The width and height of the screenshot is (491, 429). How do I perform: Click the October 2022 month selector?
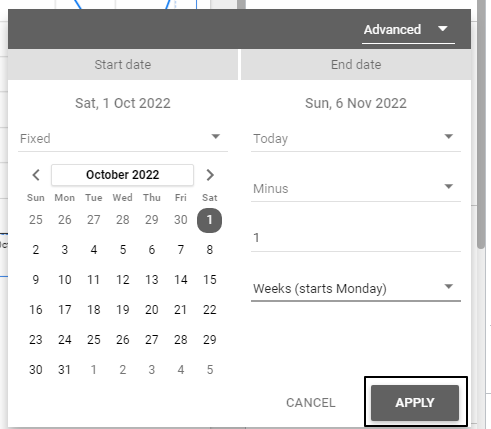122,175
